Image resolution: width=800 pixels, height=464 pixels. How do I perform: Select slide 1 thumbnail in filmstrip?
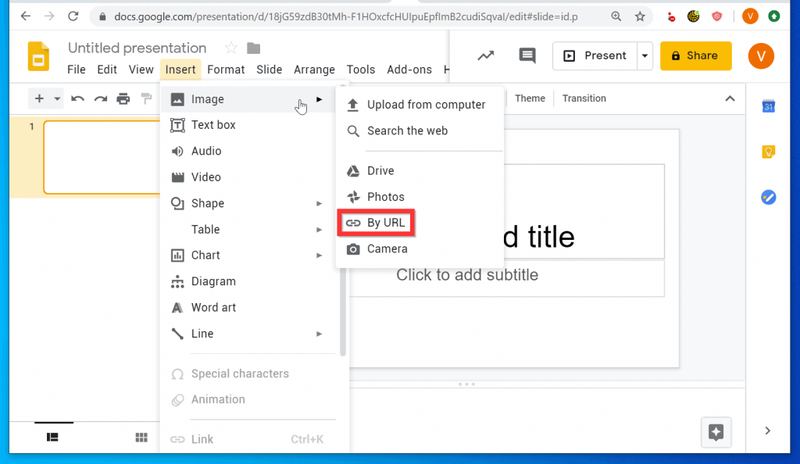(102, 157)
